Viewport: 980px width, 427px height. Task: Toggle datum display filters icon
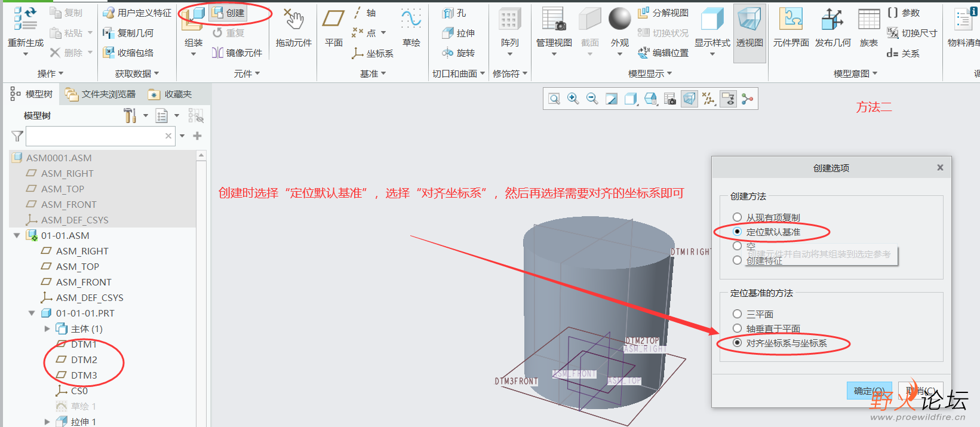pos(709,99)
